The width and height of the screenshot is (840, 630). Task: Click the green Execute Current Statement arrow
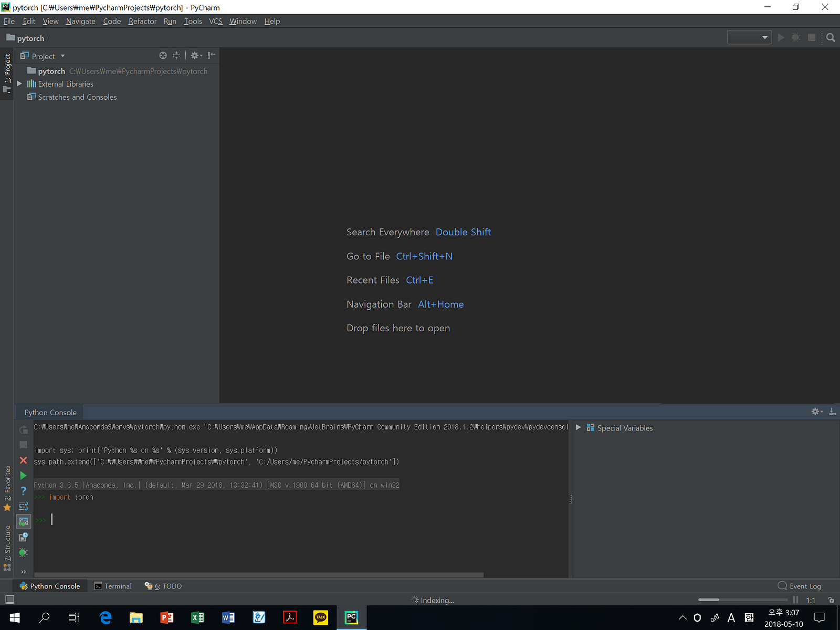[x=23, y=476]
